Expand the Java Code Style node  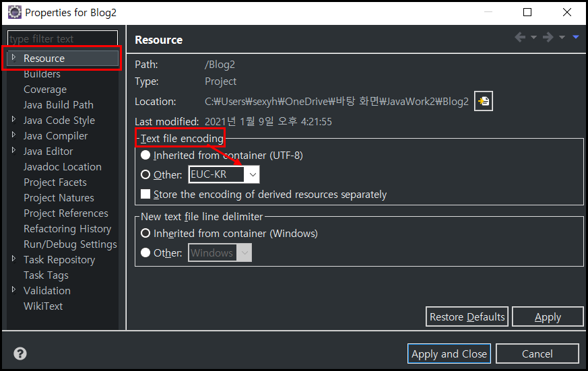pos(14,119)
